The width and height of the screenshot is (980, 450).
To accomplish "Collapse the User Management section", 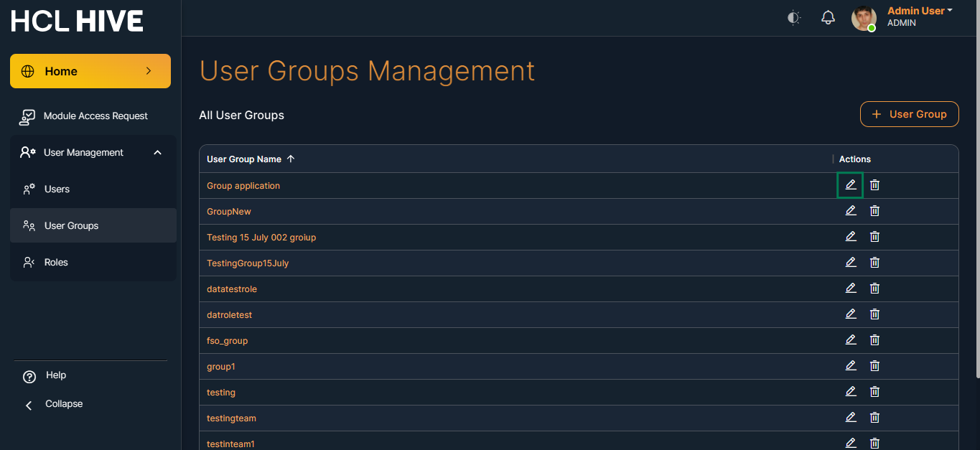I will 157,153.
